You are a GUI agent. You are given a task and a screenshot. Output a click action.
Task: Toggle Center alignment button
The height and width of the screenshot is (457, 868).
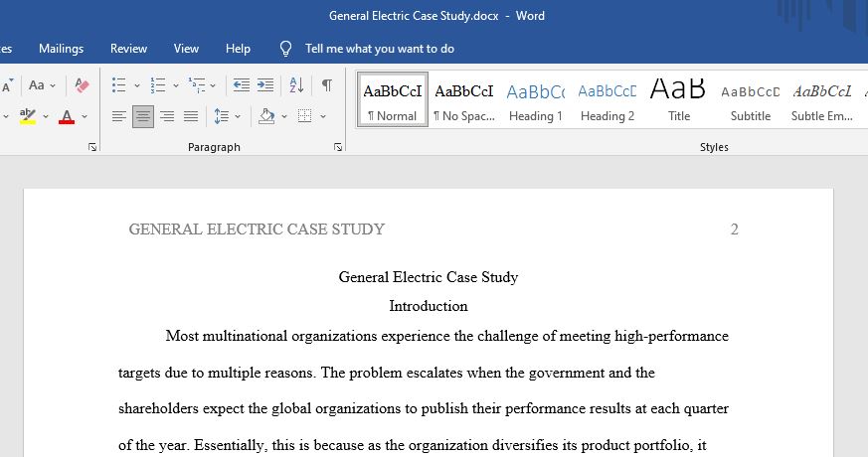[x=143, y=116]
